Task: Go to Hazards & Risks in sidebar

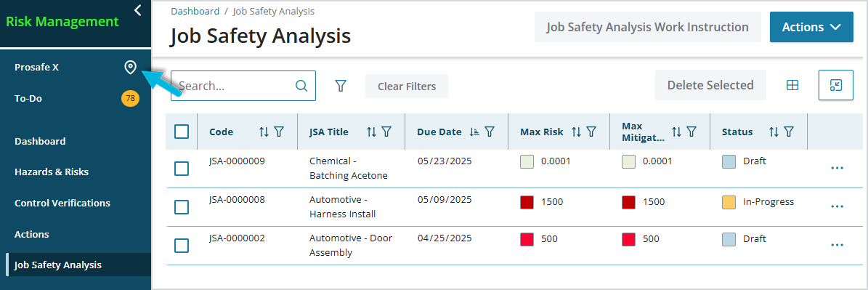Action: point(52,172)
